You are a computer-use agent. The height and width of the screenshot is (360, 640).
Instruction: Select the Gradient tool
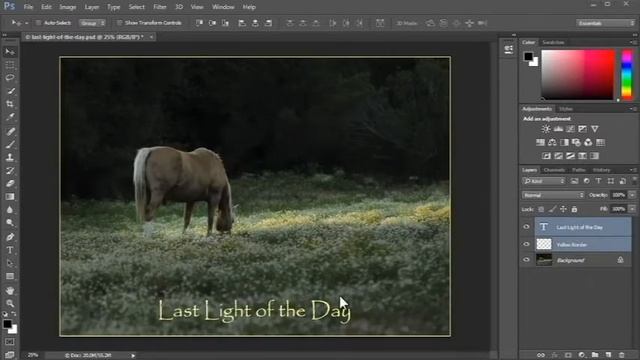pos(10,197)
